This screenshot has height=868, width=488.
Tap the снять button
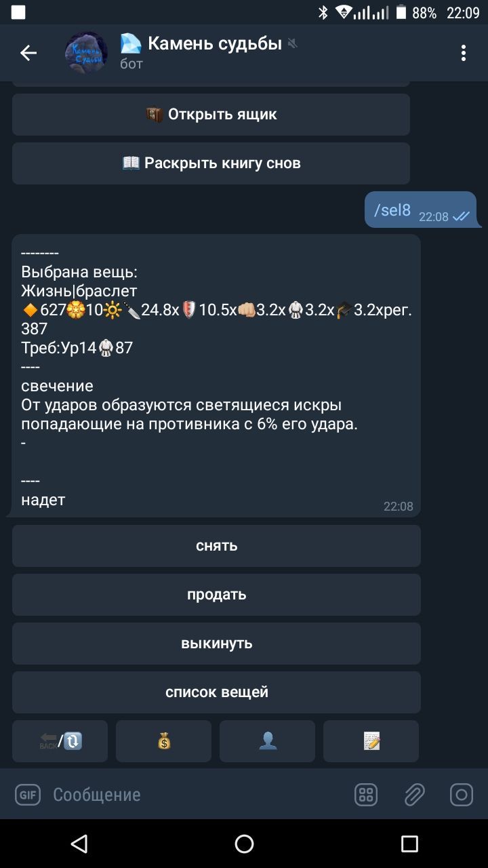[216, 546]
